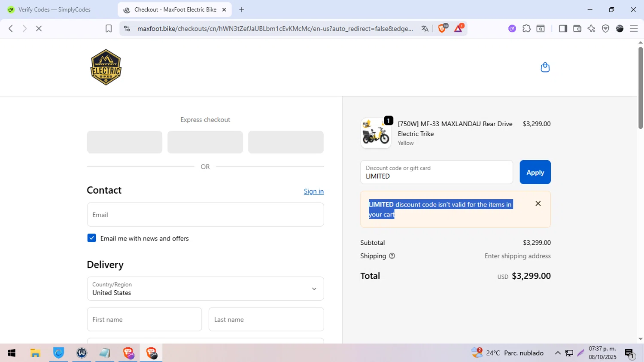This screenshot has height=362, width=644.
Task: Click the purple extension icon
Action: (512, 28)
